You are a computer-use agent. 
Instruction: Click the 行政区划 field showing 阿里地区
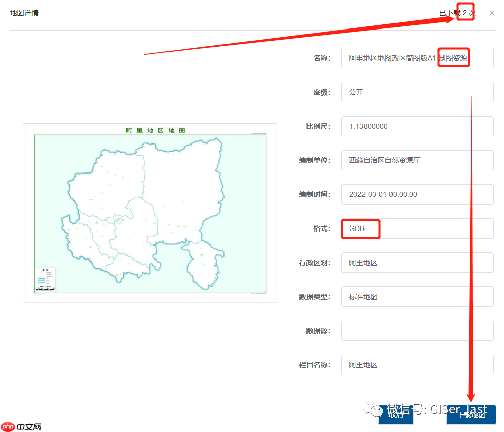pos(417,263)
